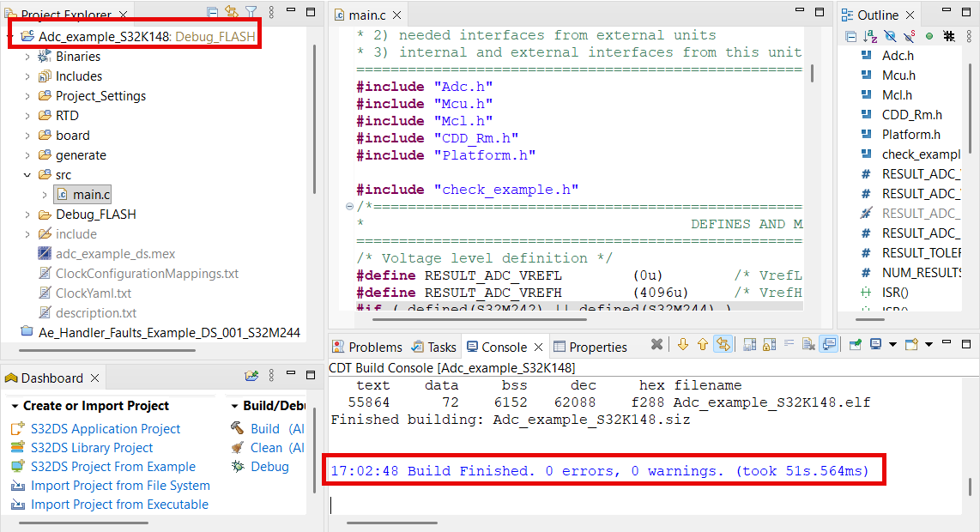The width and height of the screenshot is (980, 532).
Task: Collapse the src folder
Action: click(27, 175)
